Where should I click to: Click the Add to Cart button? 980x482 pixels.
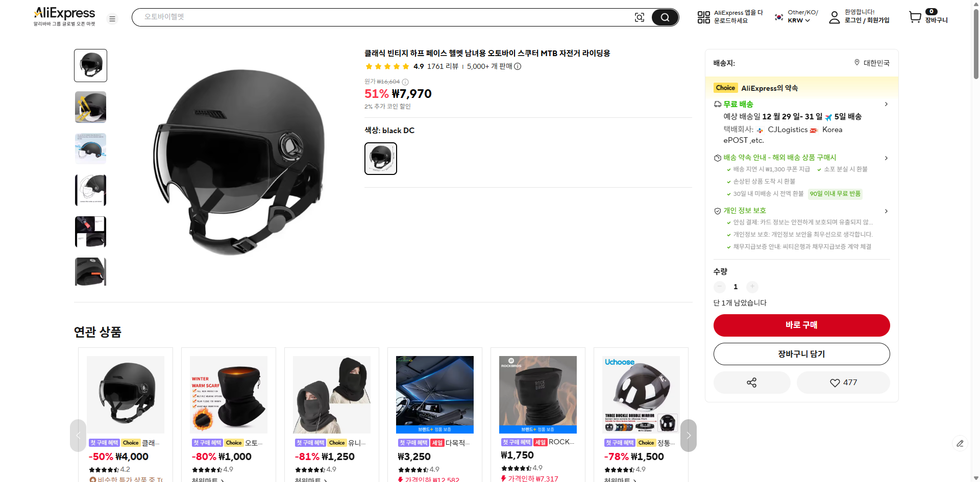[801, 354]
